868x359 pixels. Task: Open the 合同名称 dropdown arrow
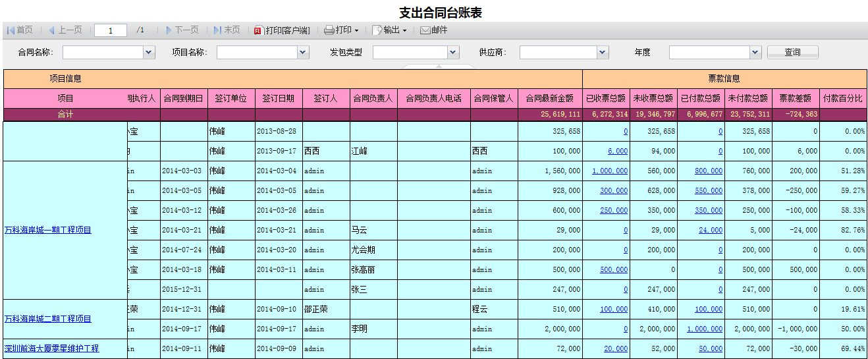[x=148, y=52]
